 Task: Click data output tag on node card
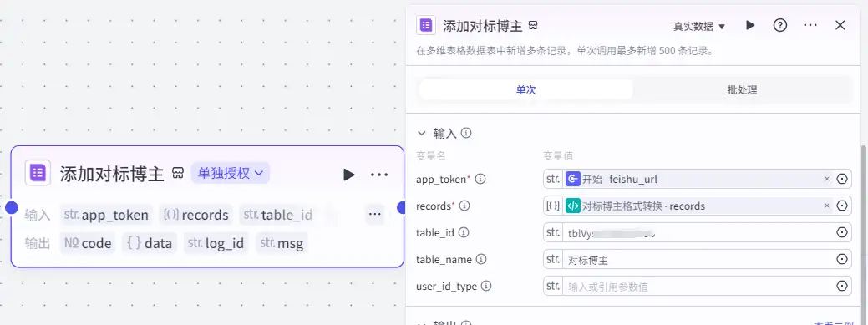coord(150,243)
